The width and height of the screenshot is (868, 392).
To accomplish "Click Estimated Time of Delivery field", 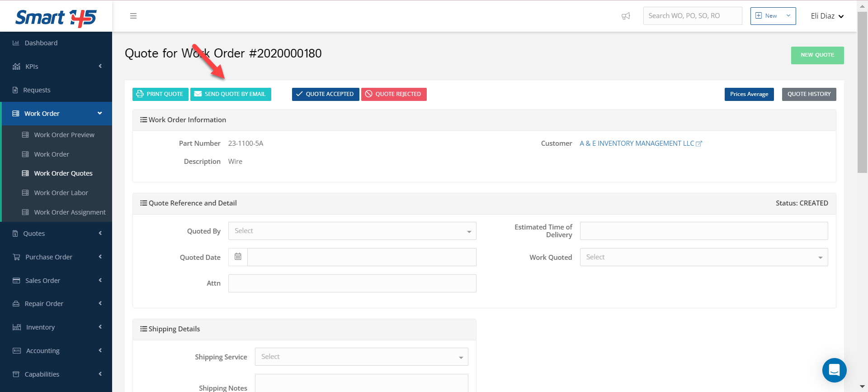I will coord(704,231).
